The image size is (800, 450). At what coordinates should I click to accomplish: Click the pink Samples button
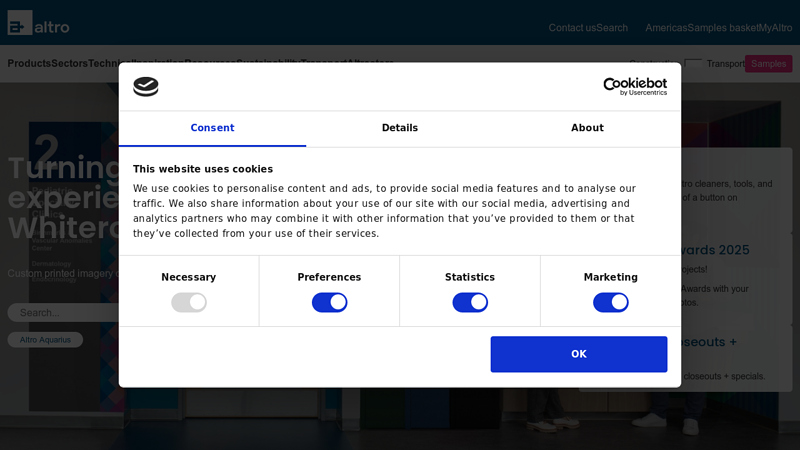point(768,64)
